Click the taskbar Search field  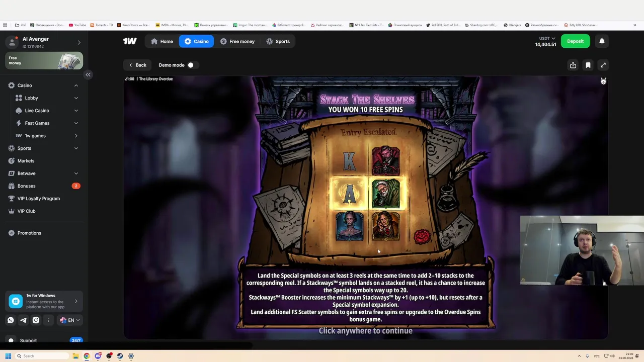(x=42, y=356)
